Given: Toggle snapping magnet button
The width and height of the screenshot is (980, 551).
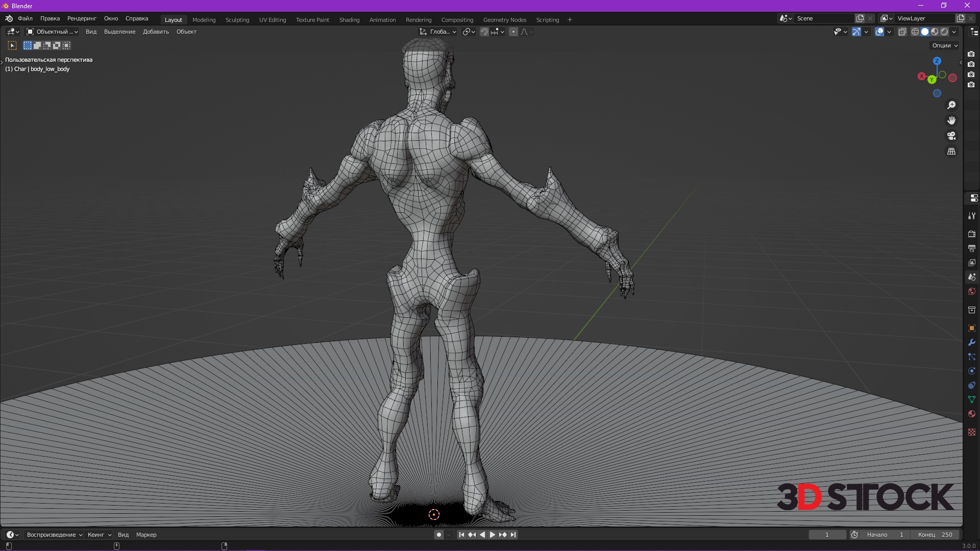Looking at the screenshot, I should coord(484,32).
